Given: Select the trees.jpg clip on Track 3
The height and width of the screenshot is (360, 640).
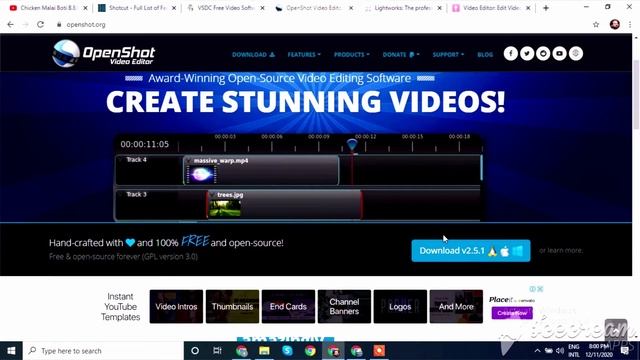Looking at the screenshot, I should (284, 205).
